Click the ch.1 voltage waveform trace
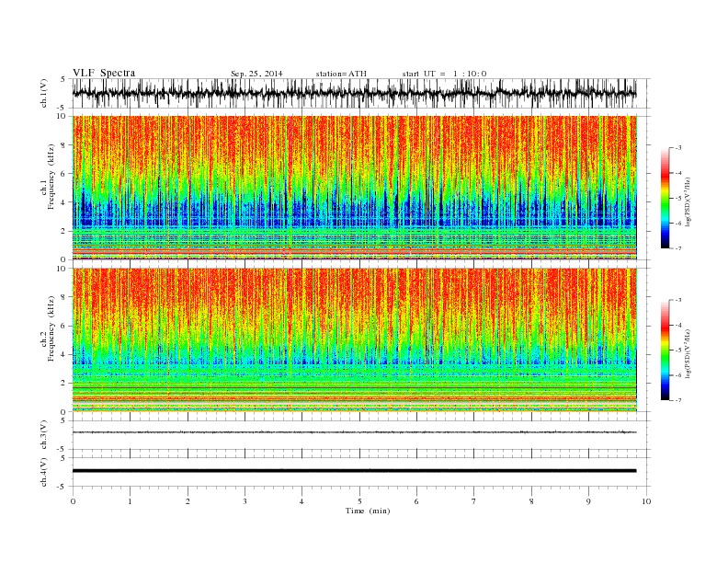The image size is (728, 563). coord(354,93)
